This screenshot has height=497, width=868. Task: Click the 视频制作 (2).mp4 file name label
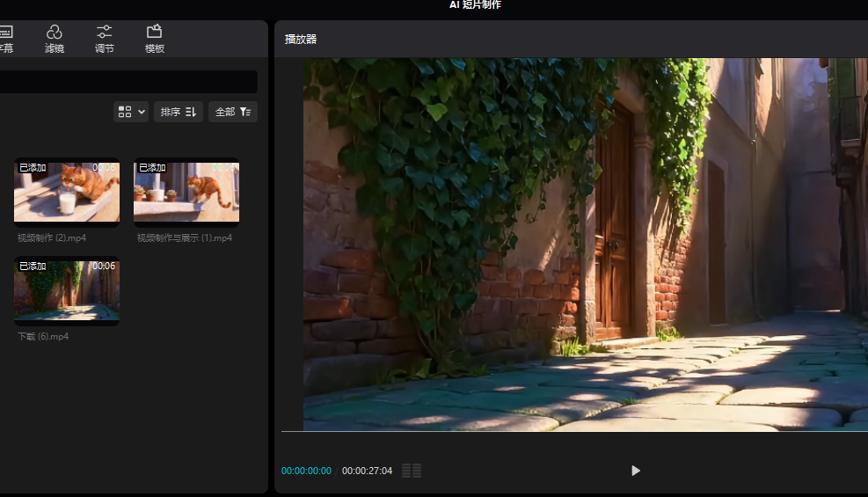click(x=52, y=238)
